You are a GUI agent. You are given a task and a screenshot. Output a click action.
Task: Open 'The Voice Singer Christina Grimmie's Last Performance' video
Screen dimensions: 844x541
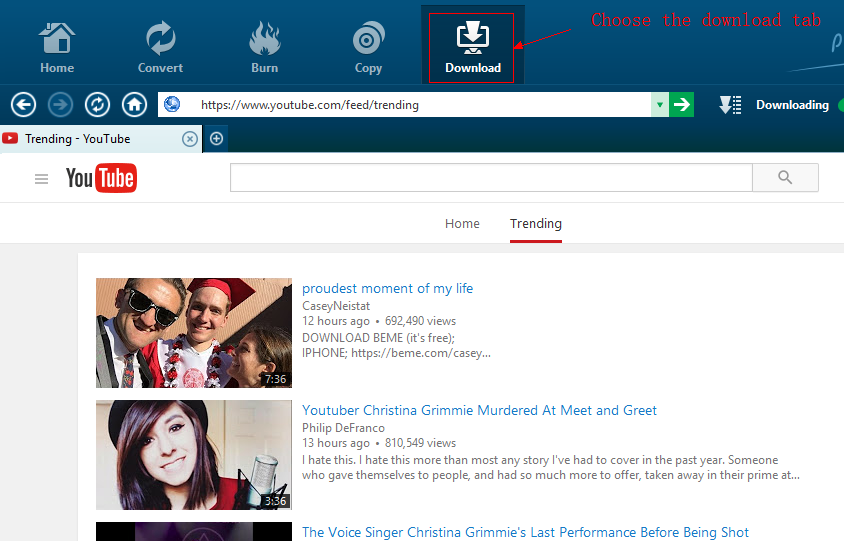point(525,532)
